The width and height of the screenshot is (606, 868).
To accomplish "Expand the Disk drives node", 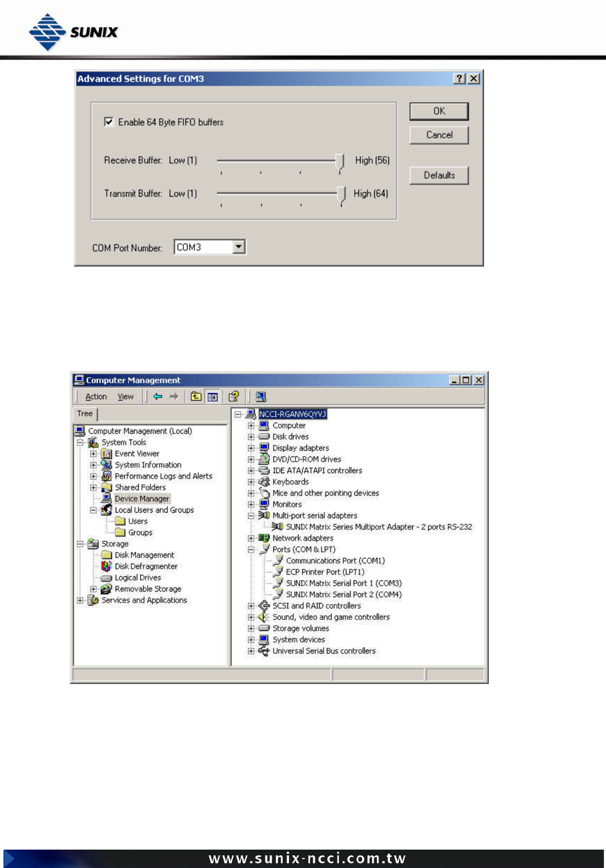I will tap(251, 437).
